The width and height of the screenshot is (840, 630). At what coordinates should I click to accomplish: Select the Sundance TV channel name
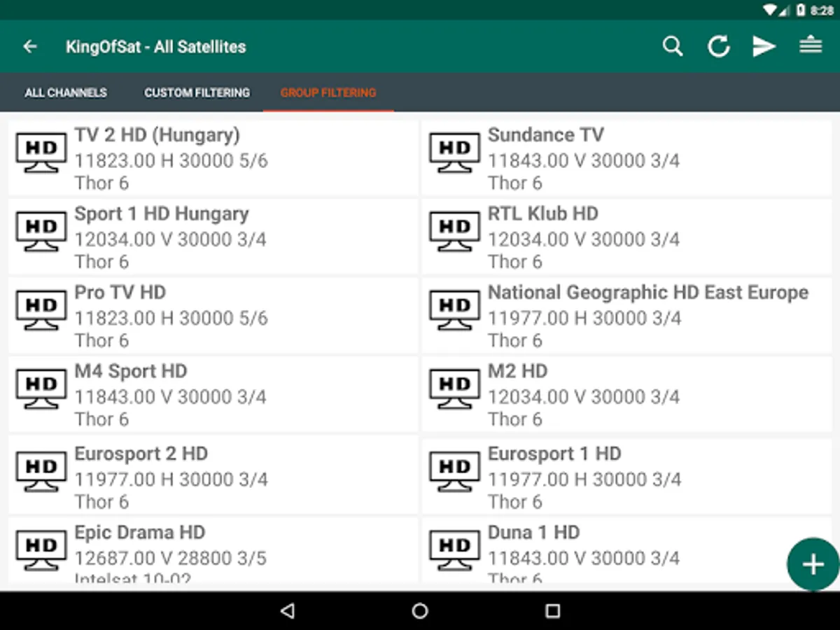545,134
